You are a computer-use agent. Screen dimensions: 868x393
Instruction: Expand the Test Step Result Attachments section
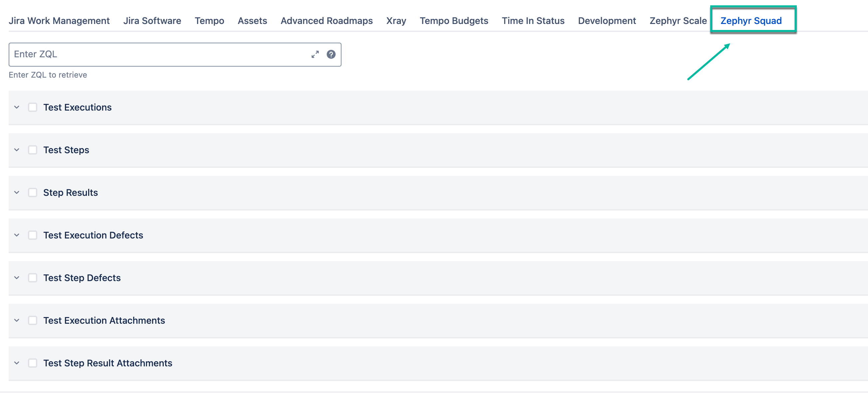click(16, 363)
